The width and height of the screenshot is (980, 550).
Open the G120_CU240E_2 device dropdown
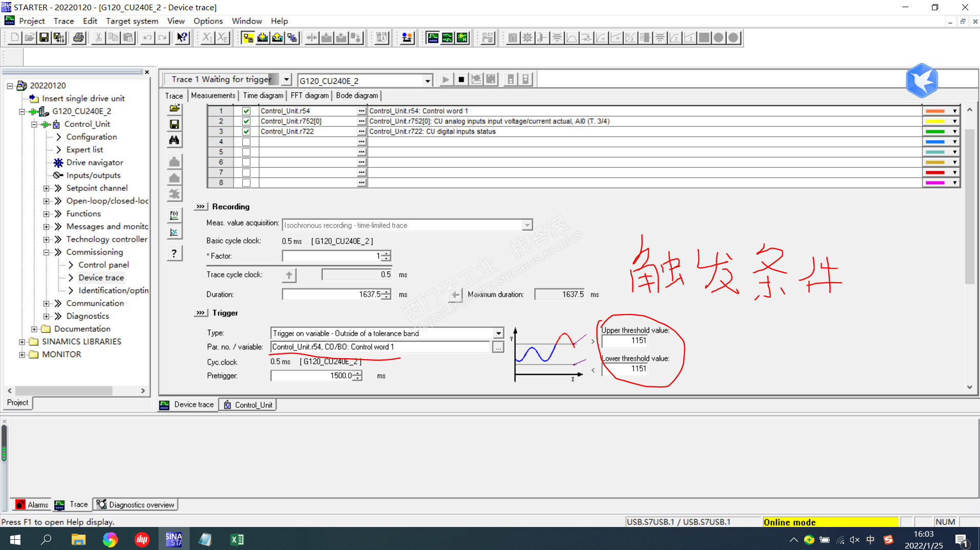coord(427,81)
